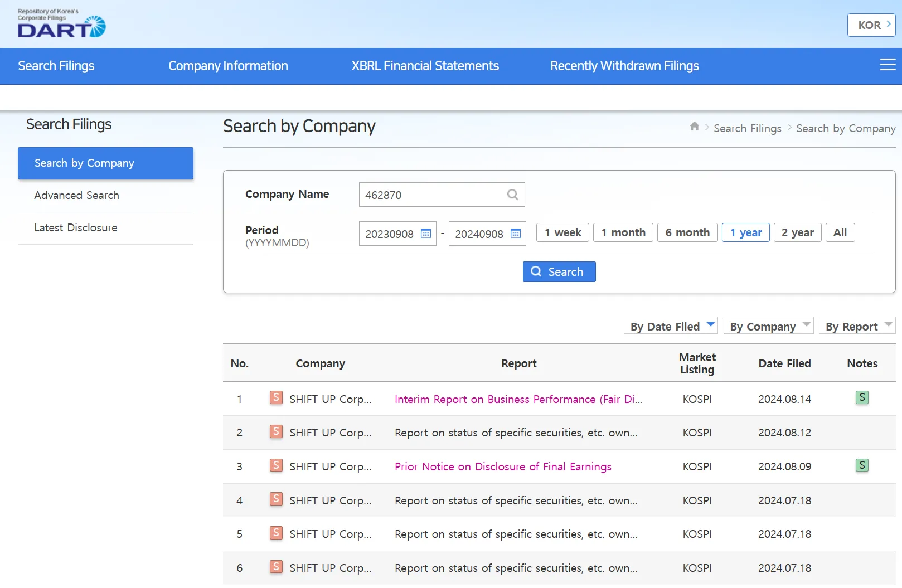Open the hamburger menu icon
Image resolution: width=902 pixels, height=588 pixels.
[888, 65]
